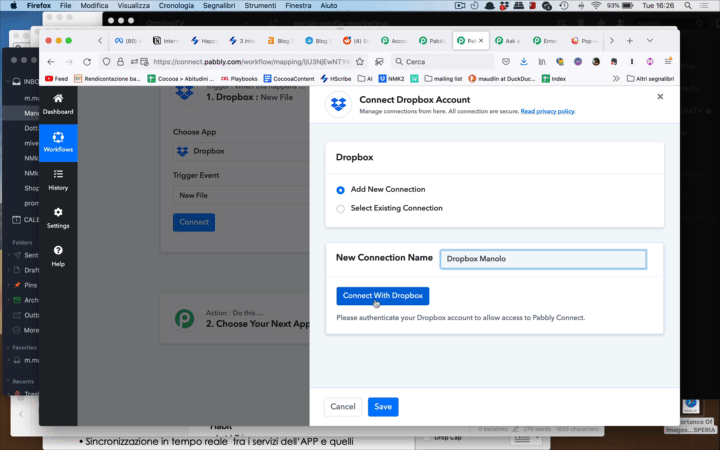
Task: Click the Firefox back arrow
Action: coord(51,62)
